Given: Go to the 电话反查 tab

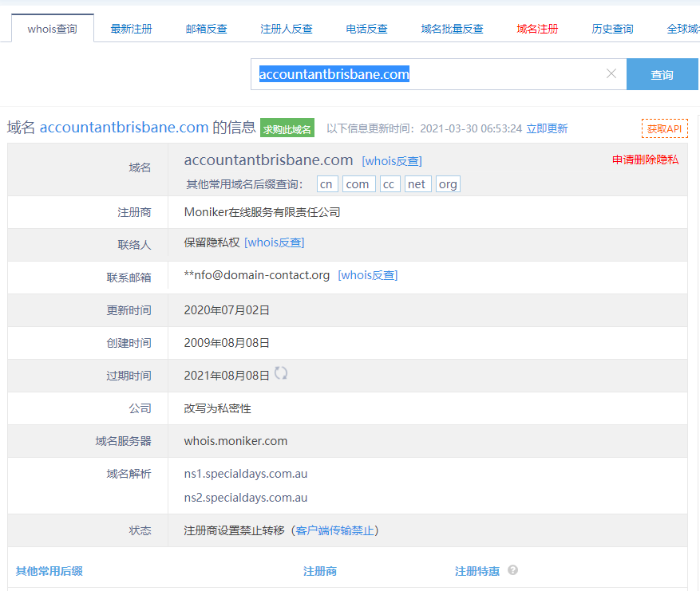Looking at the screenshot, I should [366, 29].
